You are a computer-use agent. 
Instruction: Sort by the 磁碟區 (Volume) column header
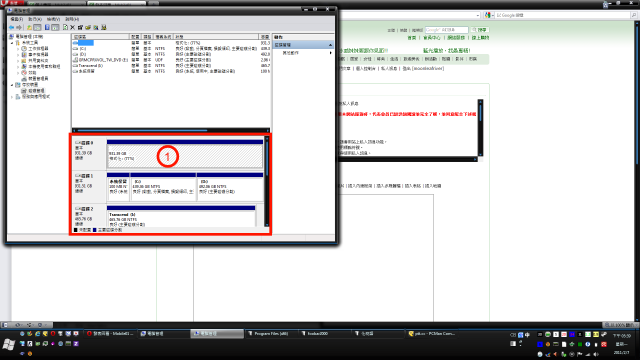point(100,37)
